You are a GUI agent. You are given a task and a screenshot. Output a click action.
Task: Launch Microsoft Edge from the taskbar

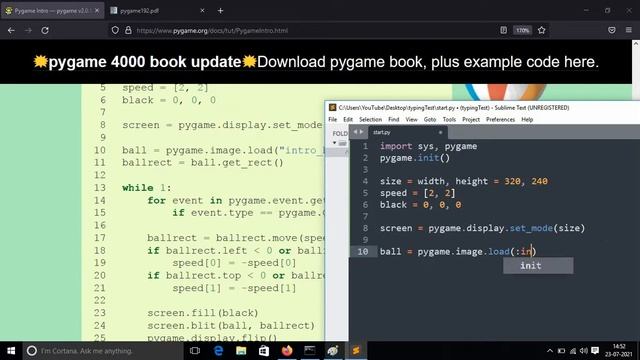pyautogui.click(x=218, y=351)
